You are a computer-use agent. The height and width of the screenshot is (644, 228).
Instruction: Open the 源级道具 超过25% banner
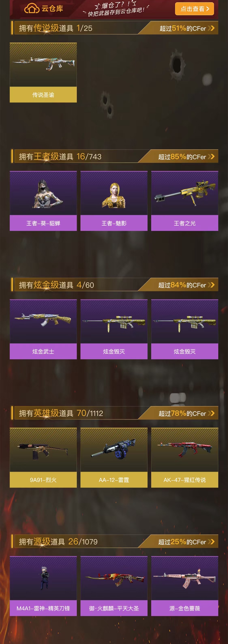[178, 542]
